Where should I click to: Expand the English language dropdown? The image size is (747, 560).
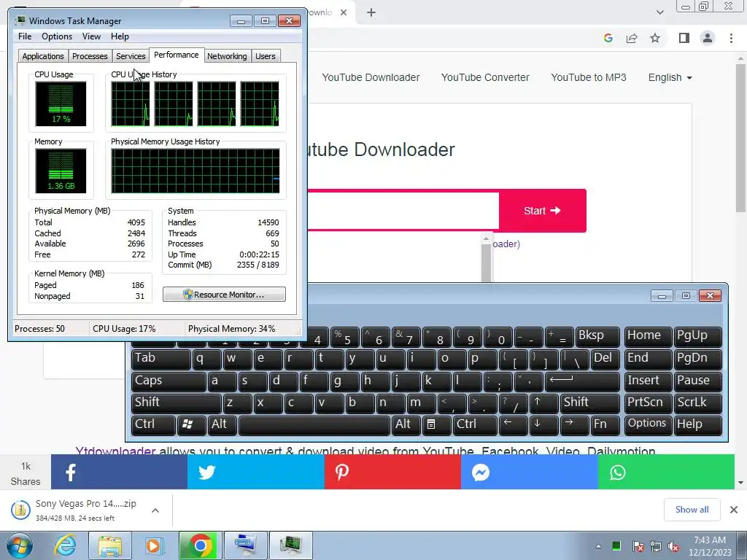[670, 77]
